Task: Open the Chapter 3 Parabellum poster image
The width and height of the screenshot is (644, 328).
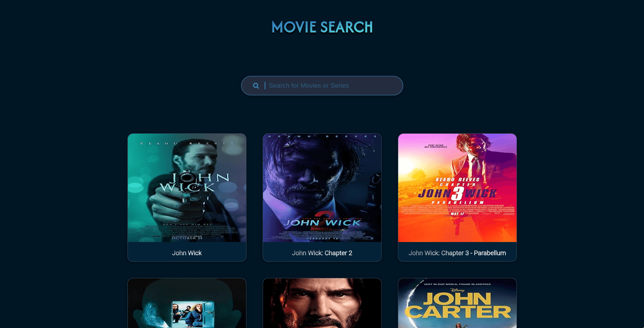Action: (457, 188)
